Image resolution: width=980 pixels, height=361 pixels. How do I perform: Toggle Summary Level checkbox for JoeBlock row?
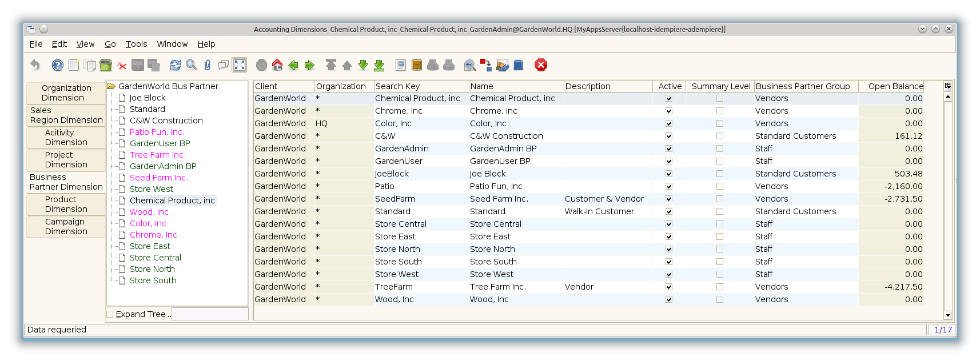[x=720, y=174]
